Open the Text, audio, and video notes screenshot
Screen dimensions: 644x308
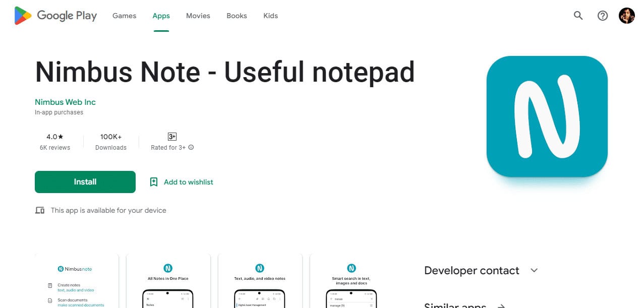[260, 281]
